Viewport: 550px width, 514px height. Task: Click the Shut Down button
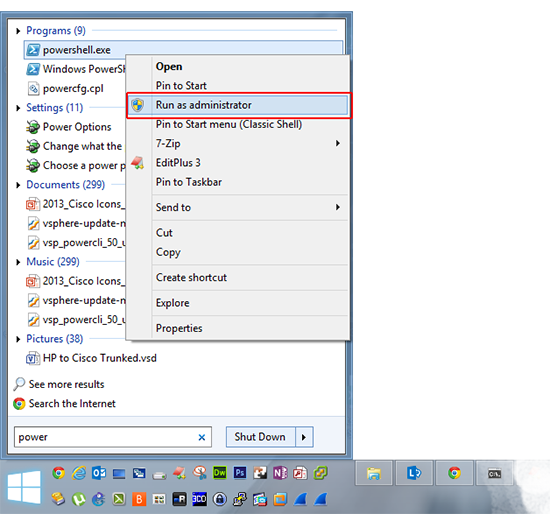260,437
